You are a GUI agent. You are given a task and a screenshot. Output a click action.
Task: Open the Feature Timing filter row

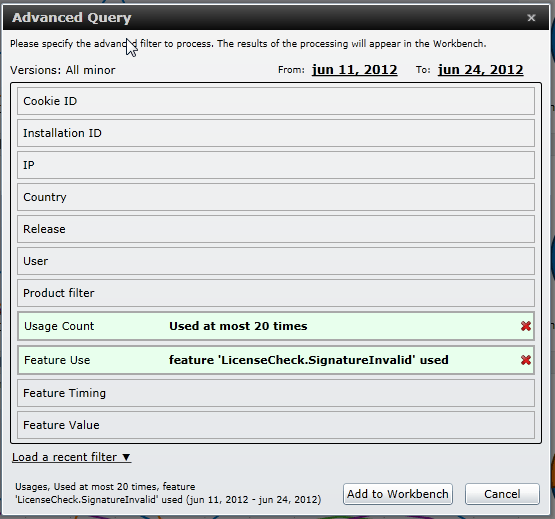pyautogui.click(x=276, y=393)
